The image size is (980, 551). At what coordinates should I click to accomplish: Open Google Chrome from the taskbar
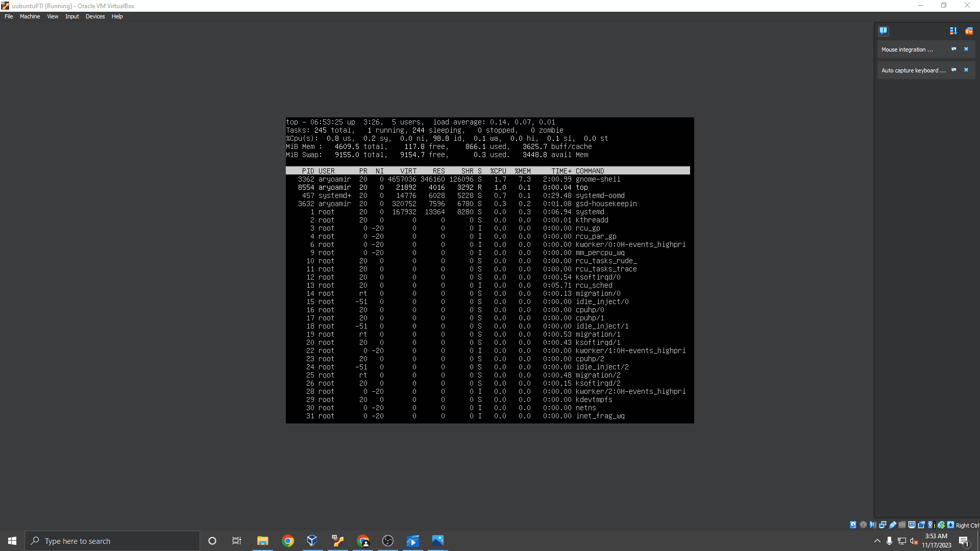tap(288, 541)
